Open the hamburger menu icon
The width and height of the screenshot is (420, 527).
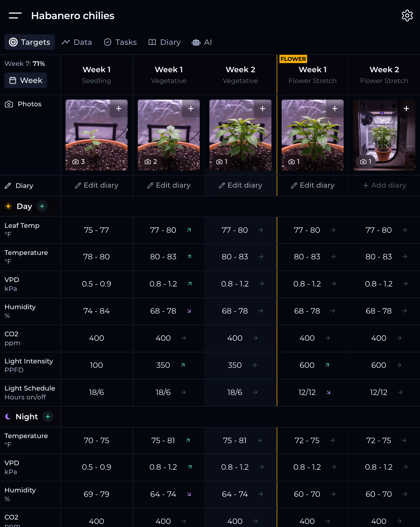(x=15, y=15)
